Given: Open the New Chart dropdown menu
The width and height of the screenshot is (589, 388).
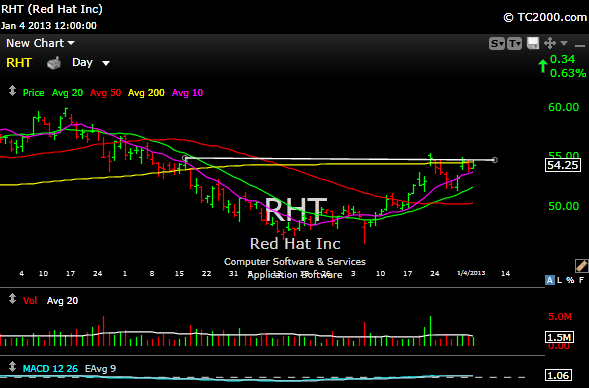Looking at the screenshot, I should coord(40,43).
